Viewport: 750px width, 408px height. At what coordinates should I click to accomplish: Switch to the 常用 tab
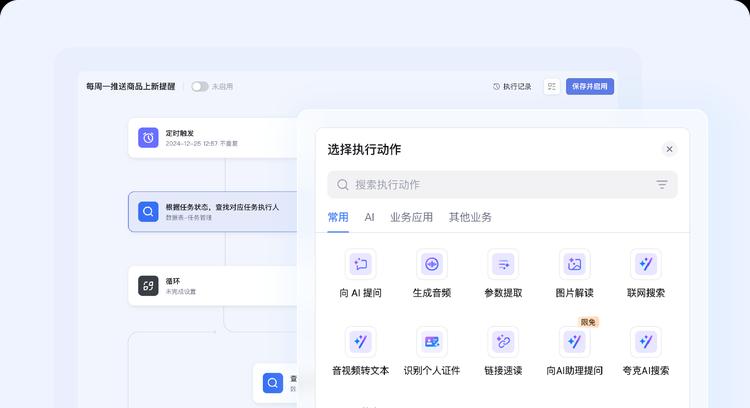pyautogui.click(x=338, y=217)
